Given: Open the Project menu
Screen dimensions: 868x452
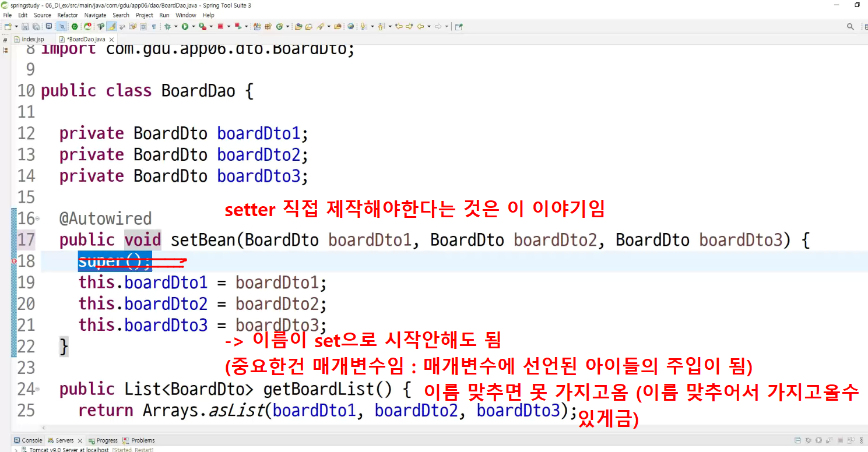Looking at the screenshot, I should click(145, 15).
